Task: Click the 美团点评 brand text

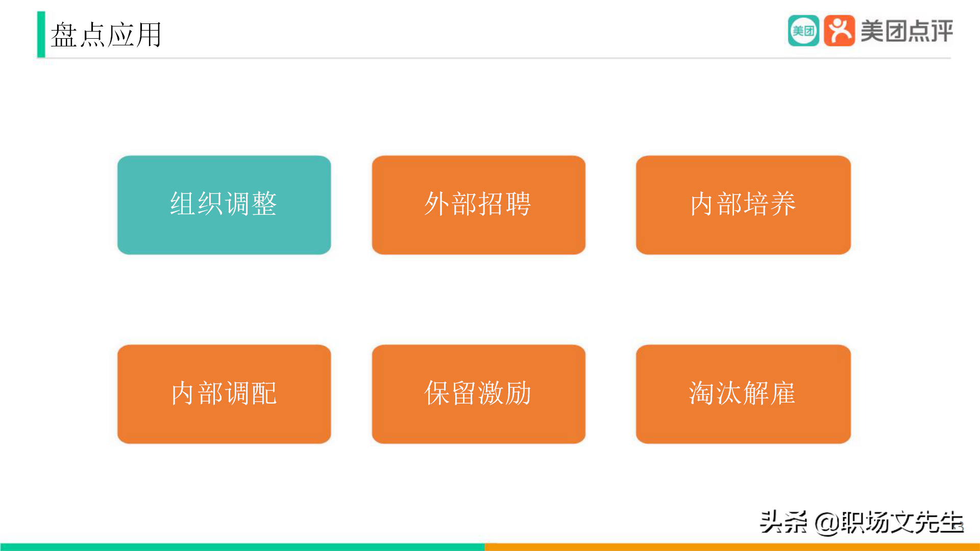Action: (x=906, y=31)
